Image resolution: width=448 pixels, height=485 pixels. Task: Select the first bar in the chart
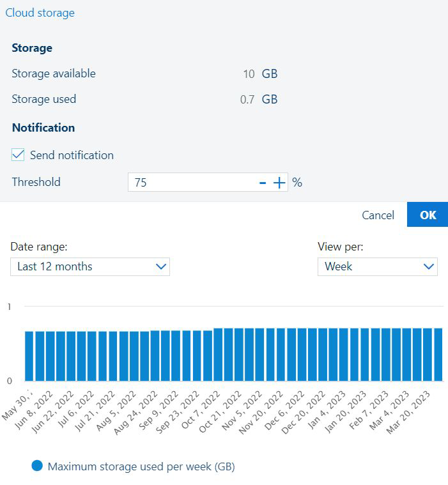click(29, 355)
